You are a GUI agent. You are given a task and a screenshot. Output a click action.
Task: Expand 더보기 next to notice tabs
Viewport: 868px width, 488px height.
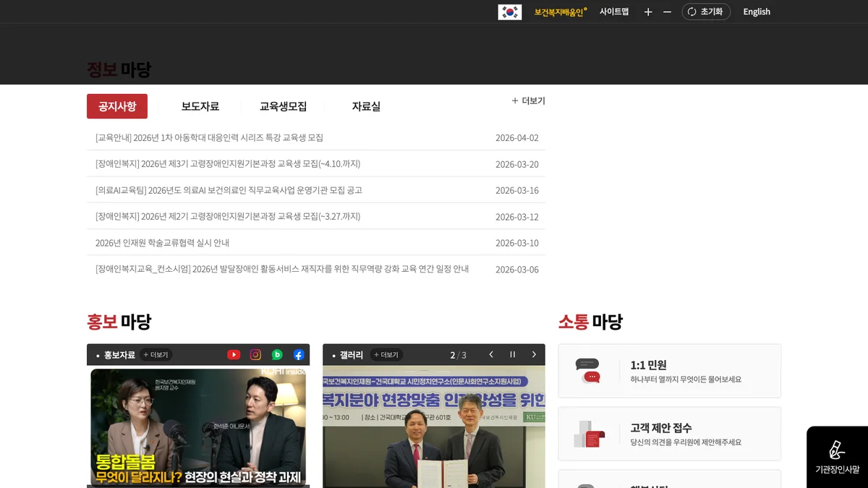[529, 101]
